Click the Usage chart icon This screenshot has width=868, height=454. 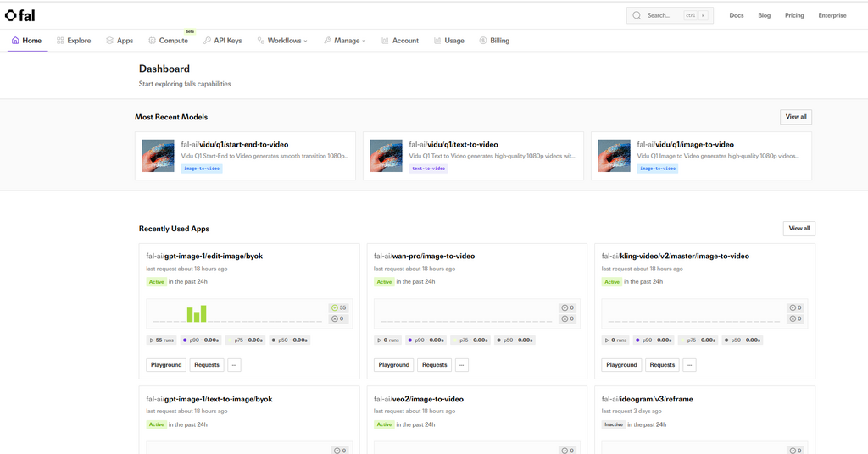437,41
